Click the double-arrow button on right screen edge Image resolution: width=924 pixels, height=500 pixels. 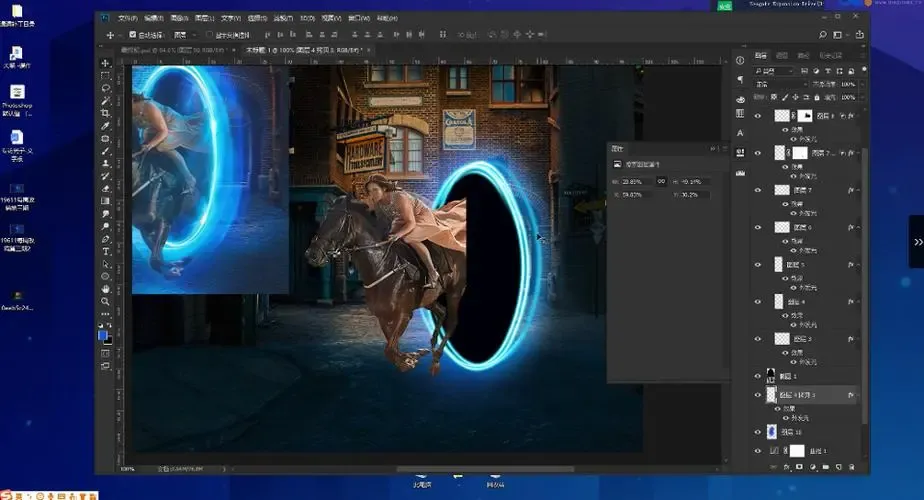point(917,242)
